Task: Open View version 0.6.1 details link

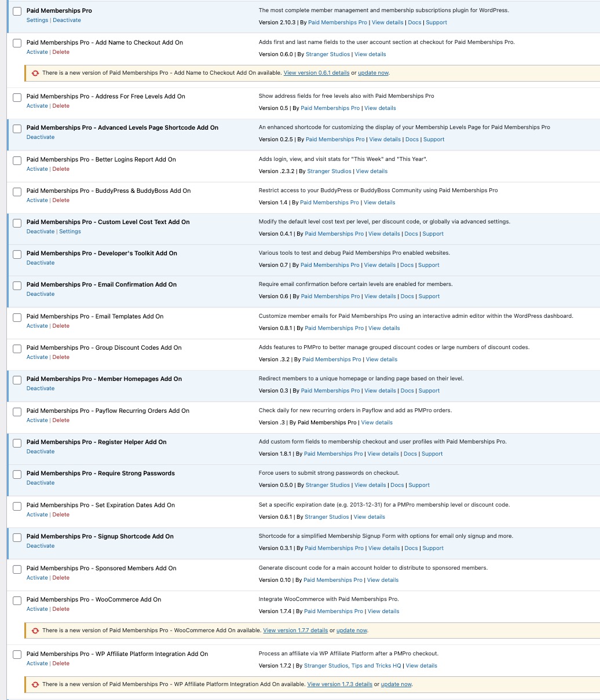Action: point(316,73)
